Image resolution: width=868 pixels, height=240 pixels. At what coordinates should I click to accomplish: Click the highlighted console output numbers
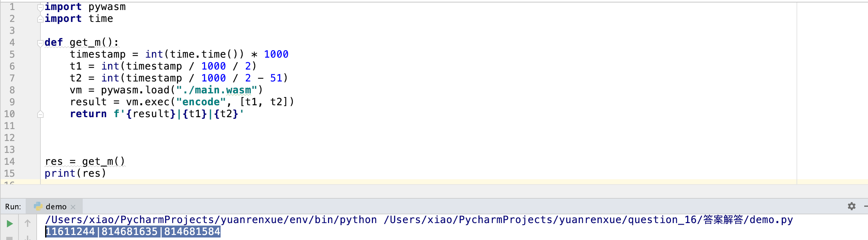(133, 232)
